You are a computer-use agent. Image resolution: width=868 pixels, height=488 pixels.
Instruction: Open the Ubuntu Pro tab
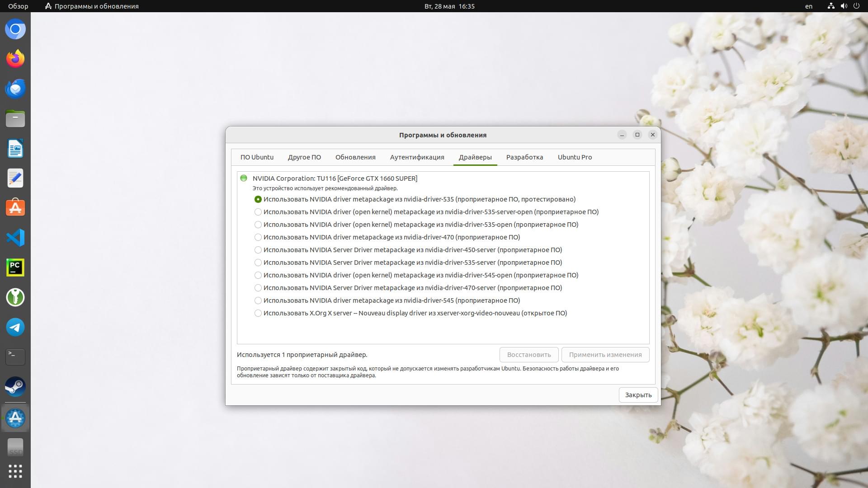click(575, 157)
